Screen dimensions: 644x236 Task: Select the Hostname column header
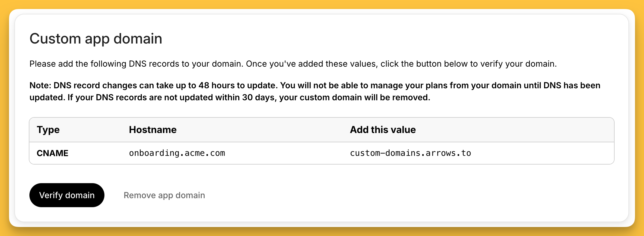pyautogui.click(x=152, y=130)
